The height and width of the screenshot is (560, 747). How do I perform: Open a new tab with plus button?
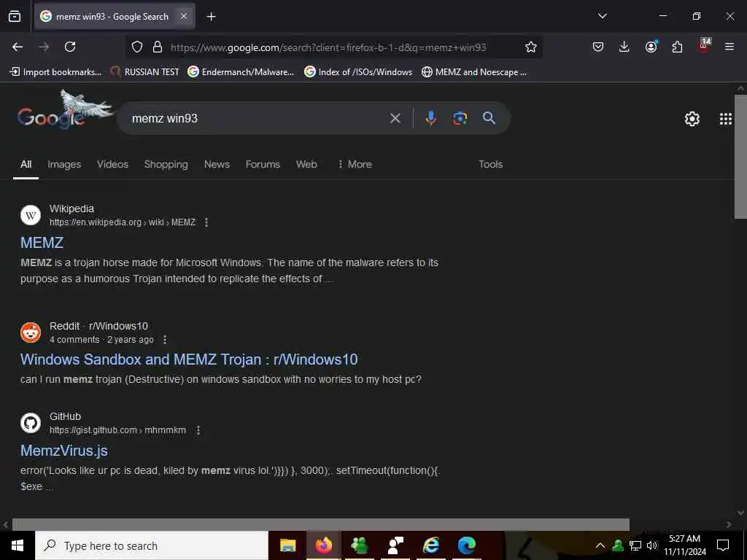tap(211, 17)
